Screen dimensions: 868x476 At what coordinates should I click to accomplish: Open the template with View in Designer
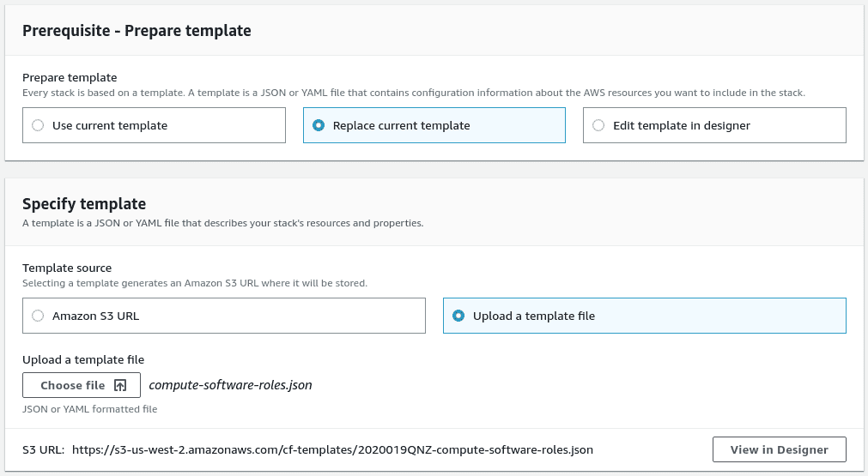[x=779, y=449]
